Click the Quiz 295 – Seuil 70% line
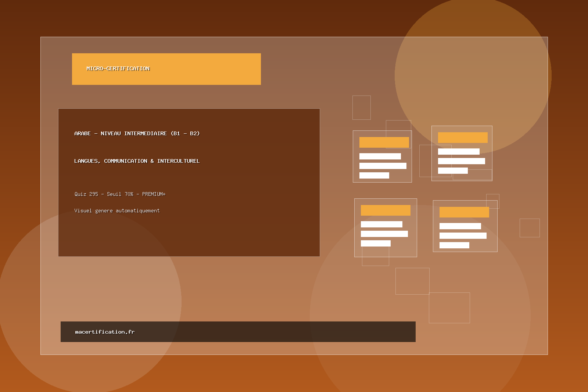This screenshot has width=588, height=392. point(120,194)
